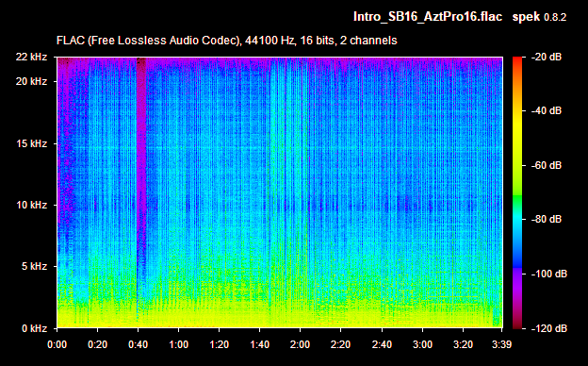Image resolution: width=588 pixels, height=366 pixels.
Task: Click the 1:00 time marker
Action: point(178,344)
